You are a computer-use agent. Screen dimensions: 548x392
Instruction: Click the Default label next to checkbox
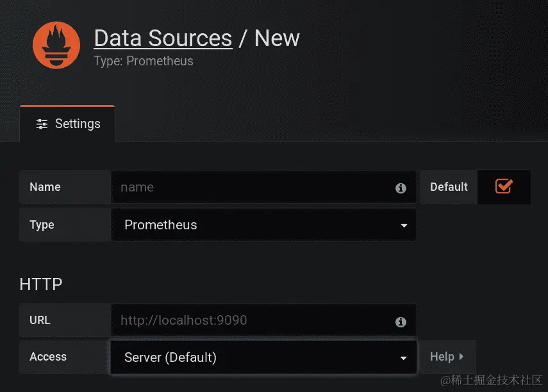pos(449,187)
